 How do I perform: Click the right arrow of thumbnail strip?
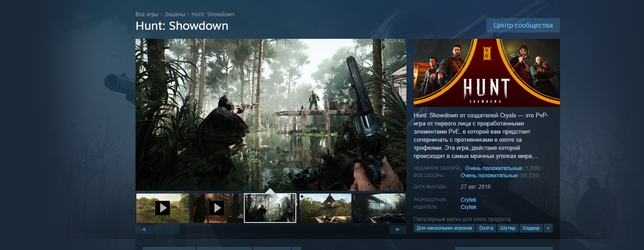point(398,230)
